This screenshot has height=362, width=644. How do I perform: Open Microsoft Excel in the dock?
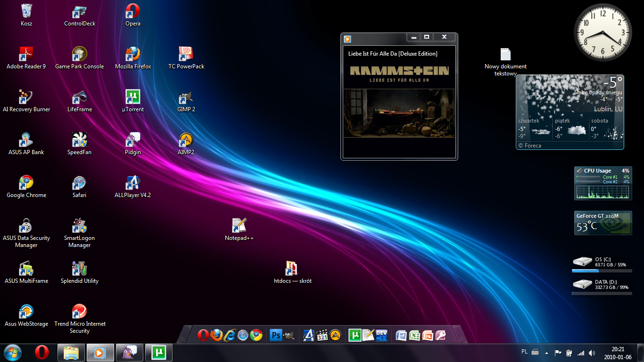414,335
